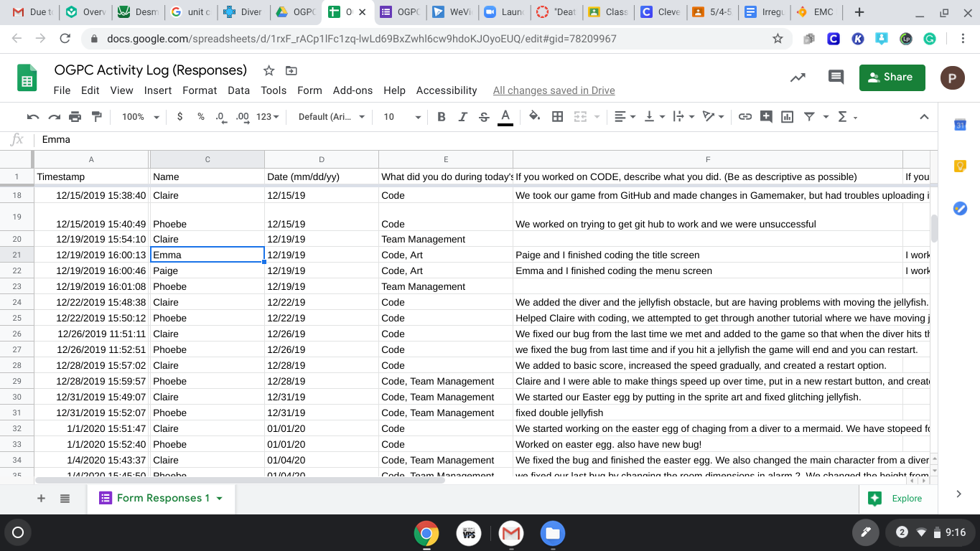980x551 pixels.
Task: Open the zoom 100% dropdown
Action: [139, 117]
